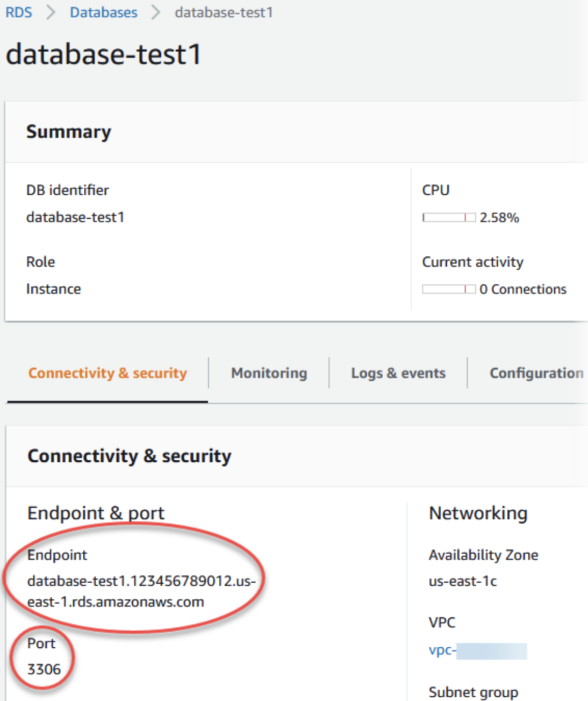Screen dimensions: 588x701
Task: Click the Summary section header
Action: (x=69, y=132)
